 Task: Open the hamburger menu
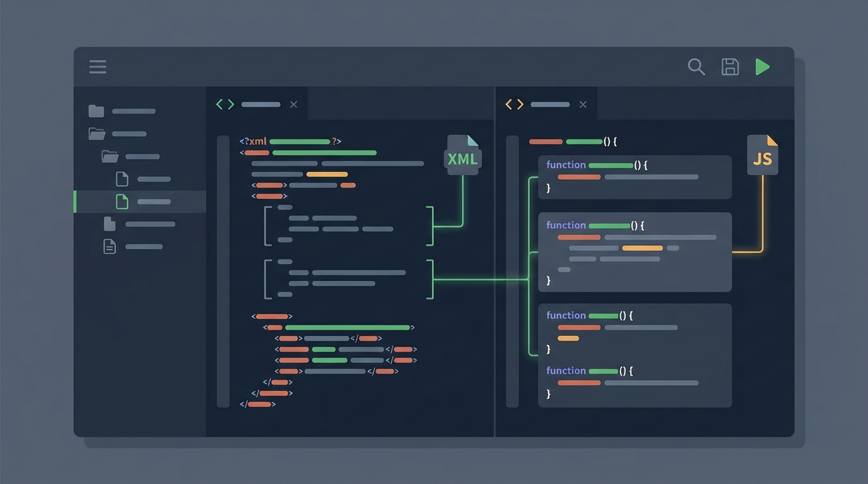click(x=98, y=66)
